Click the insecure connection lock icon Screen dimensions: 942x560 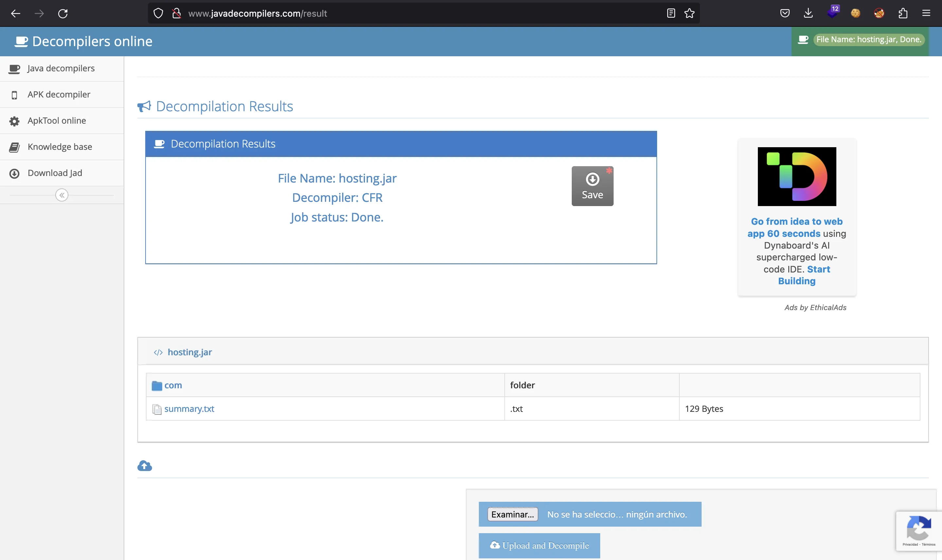(x=176, y=14)
